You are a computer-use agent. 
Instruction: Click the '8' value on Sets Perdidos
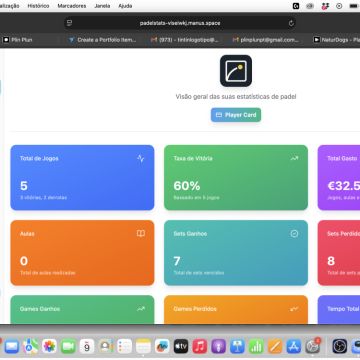pyautogui.click(x=331, y=261)
